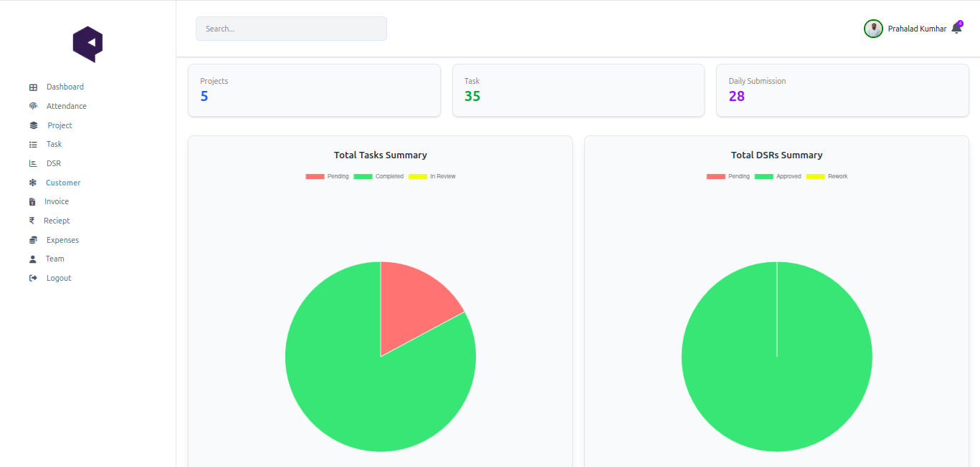
Task: Open the Prahalad Kumhar user name
Action: [x=917, y=29]
